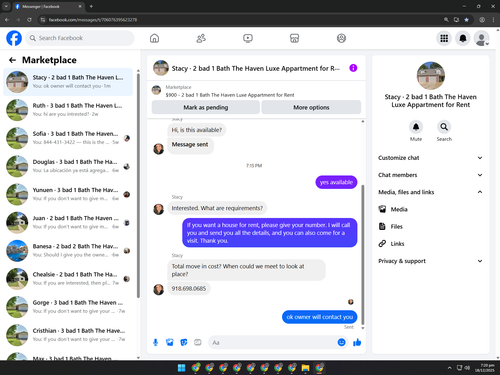Image resolution: width=500 pixels, height=375 pixels.
Task: Open Chealsie's conversation in the list
Action: pyautogui.click(x=68, y=279)
